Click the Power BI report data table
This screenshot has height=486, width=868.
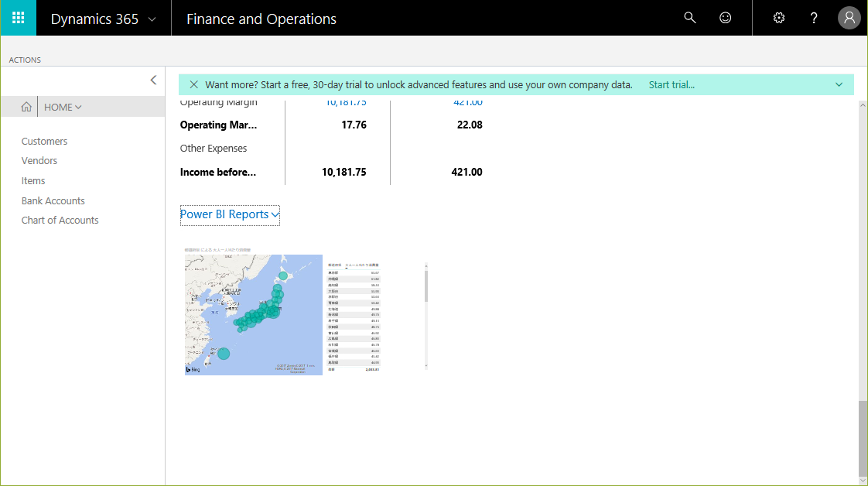point(354,317)
